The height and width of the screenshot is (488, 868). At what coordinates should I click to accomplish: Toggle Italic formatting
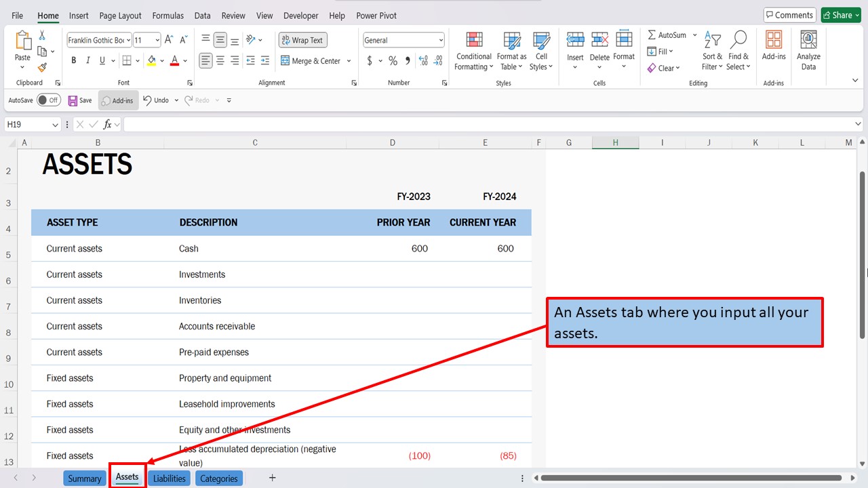point(88,60)
